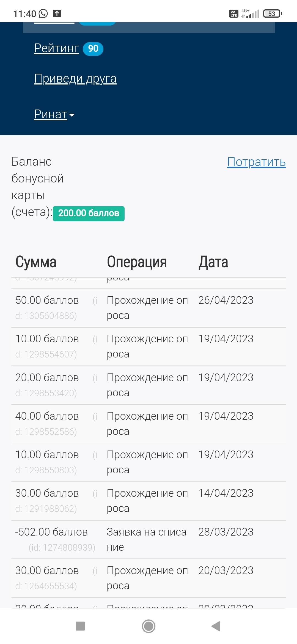Click the Операция column header

point(137,262)
